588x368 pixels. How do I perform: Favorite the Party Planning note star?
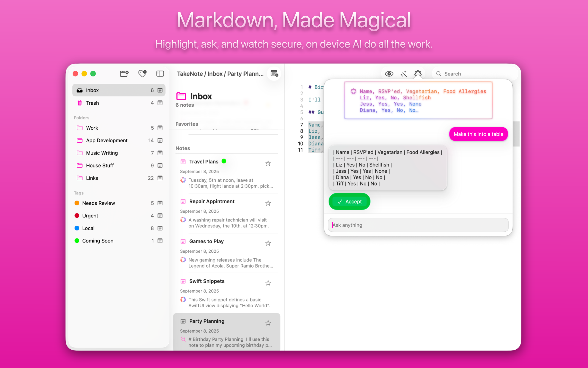(268, 323)
